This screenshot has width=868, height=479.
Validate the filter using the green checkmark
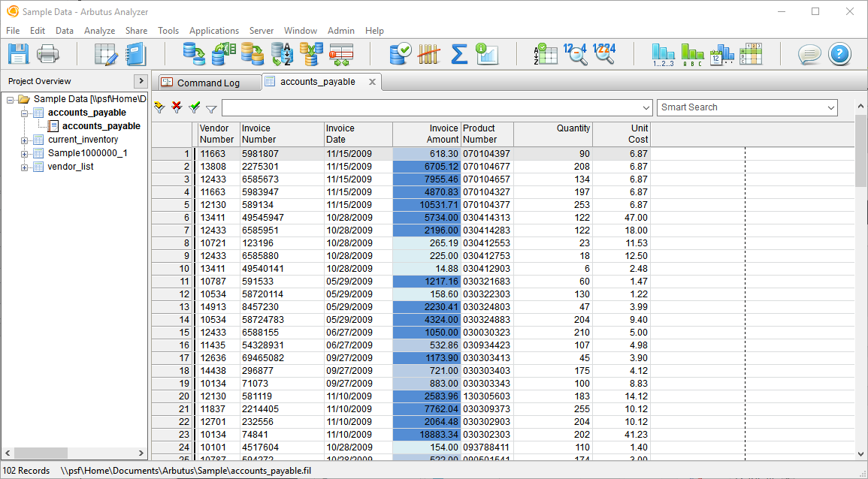192,107
